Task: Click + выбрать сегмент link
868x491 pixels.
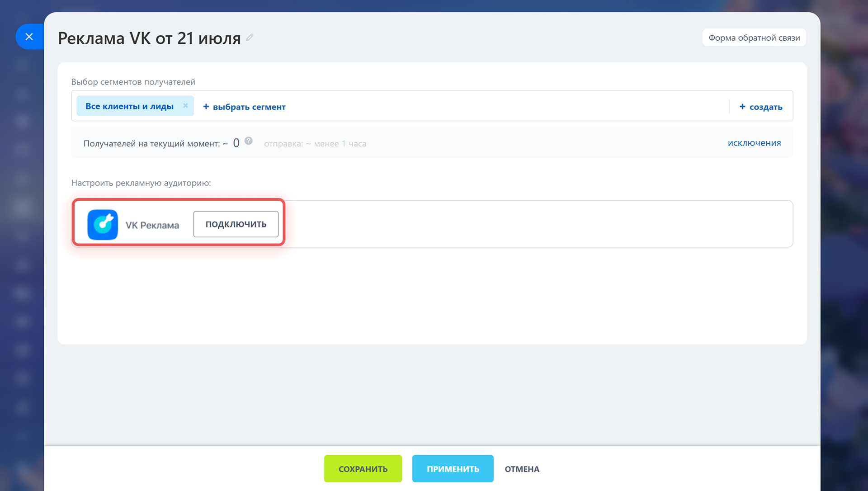Action: point(244,107)
